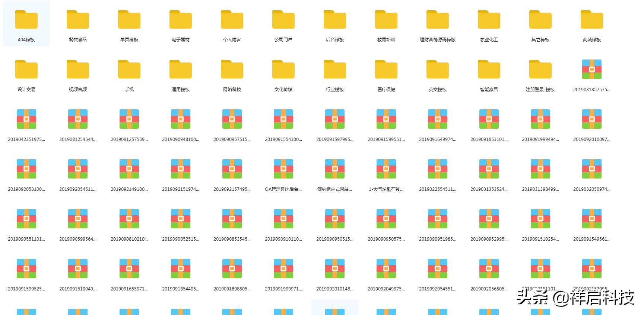The image size is (644, 315).
Task: Open the 商城模板 folder
Action: click(592, 20)
